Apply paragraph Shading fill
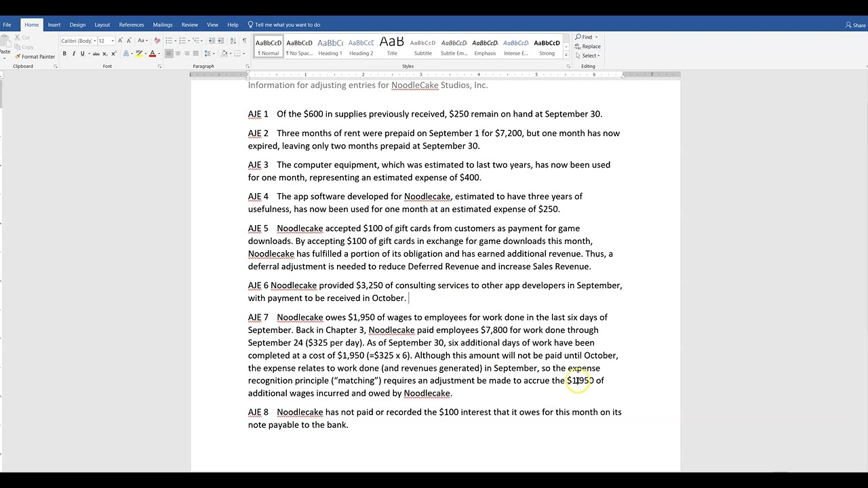The height and width of the screenshot is (488, 868). pyautogui.click(x=224, y=54)
